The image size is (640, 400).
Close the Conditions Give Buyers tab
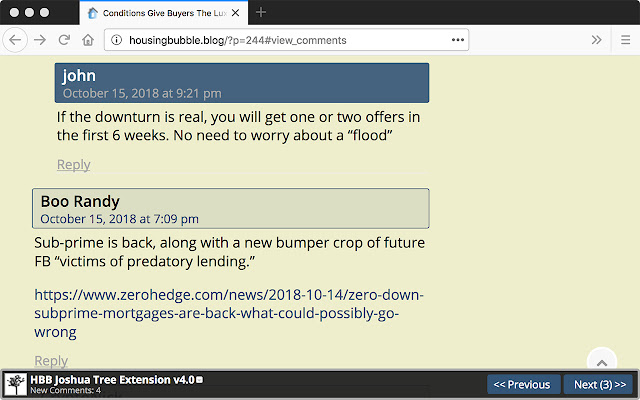click(237, 13)
